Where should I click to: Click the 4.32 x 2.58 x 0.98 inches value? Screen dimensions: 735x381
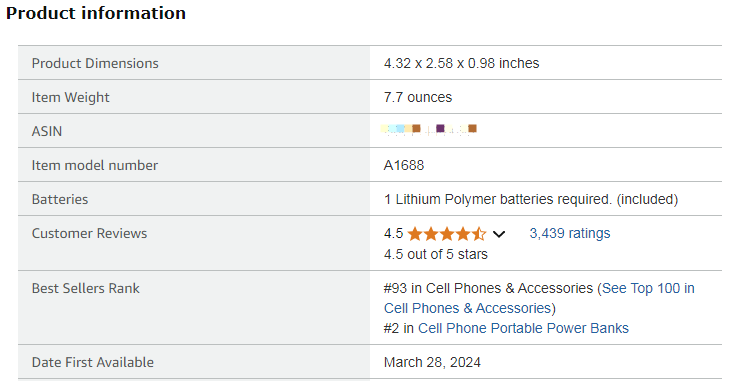(x=461, y=63)
